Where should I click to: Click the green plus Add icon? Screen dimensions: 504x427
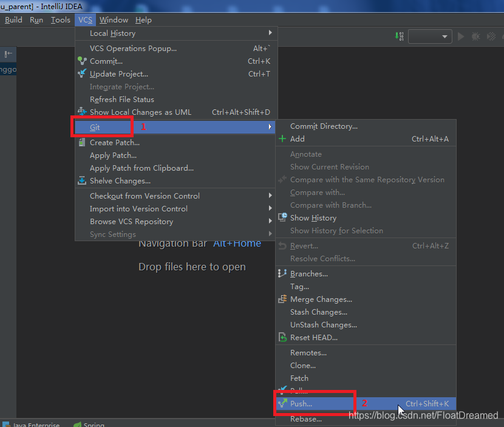(282, 138)
